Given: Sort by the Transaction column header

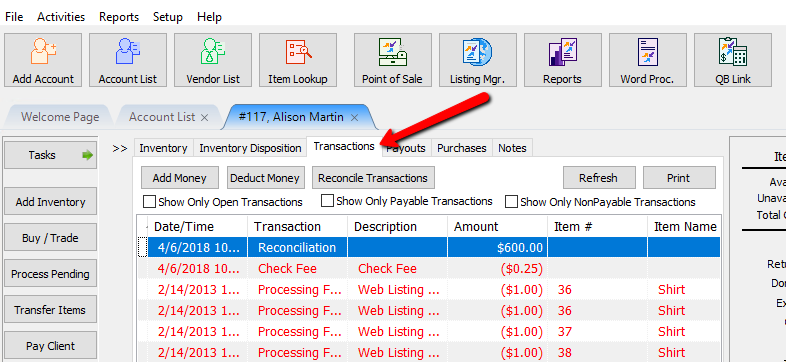Looking at the screenshot, I should [x=297, y=227].
